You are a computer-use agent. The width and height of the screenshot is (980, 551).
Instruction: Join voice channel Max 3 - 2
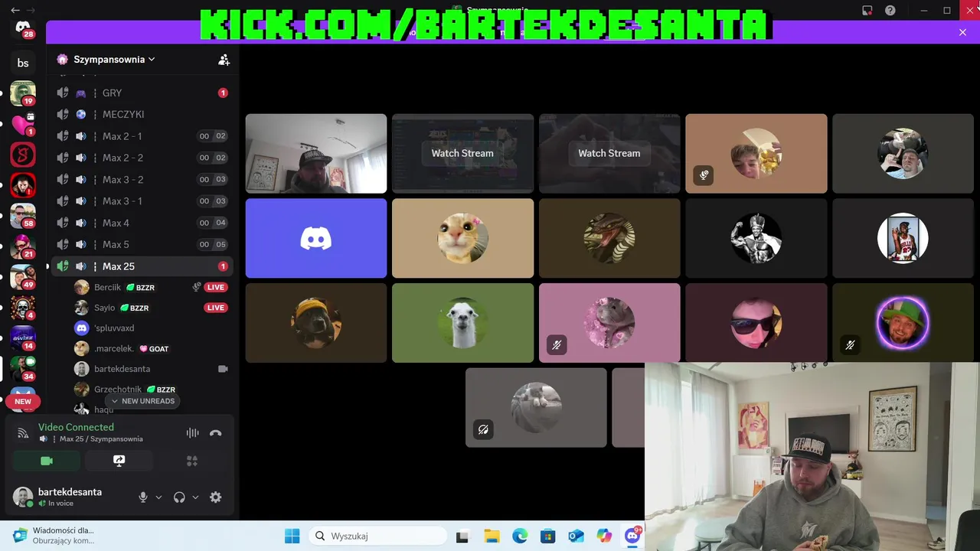[x=142, y=179]
